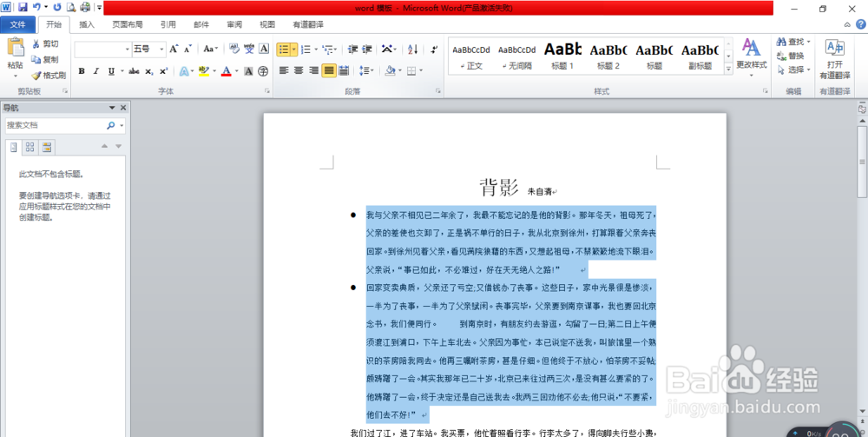
Task: Apply character shading (gray A icon)
Action: tap(248, 71)
